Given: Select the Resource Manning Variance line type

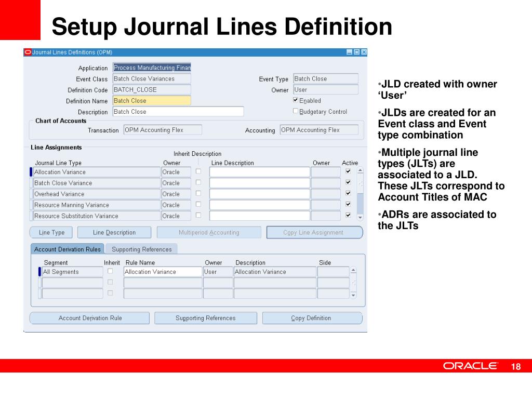Looking at the screenshot, I should coord(97,205).
